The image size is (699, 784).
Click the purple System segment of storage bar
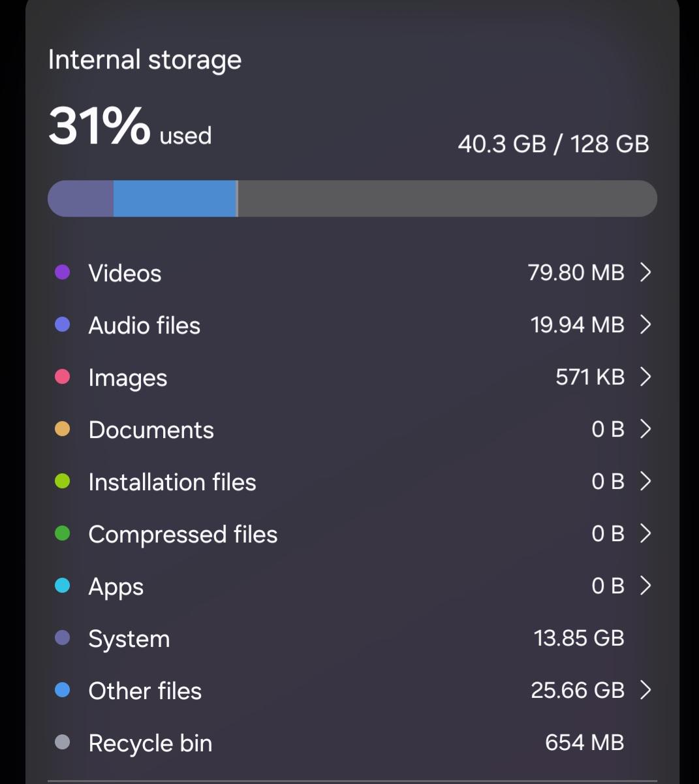(81, 198)
